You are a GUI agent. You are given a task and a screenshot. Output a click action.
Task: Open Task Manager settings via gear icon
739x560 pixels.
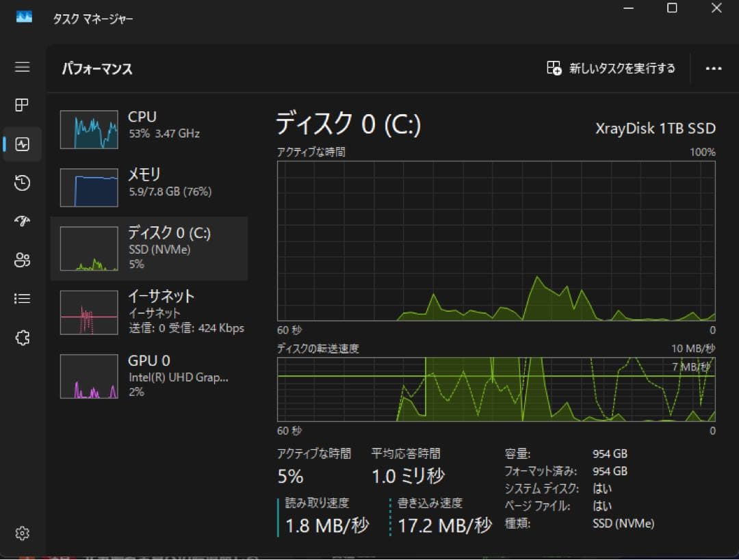(22, 533)
